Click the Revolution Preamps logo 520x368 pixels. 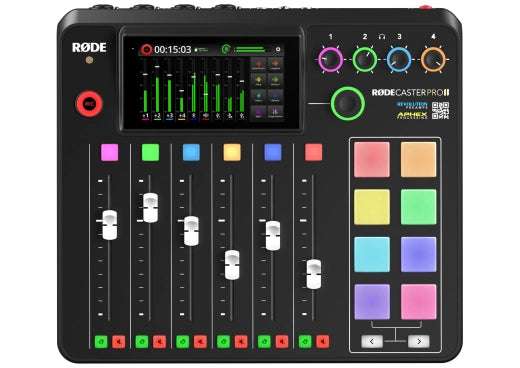click(412, 105)
